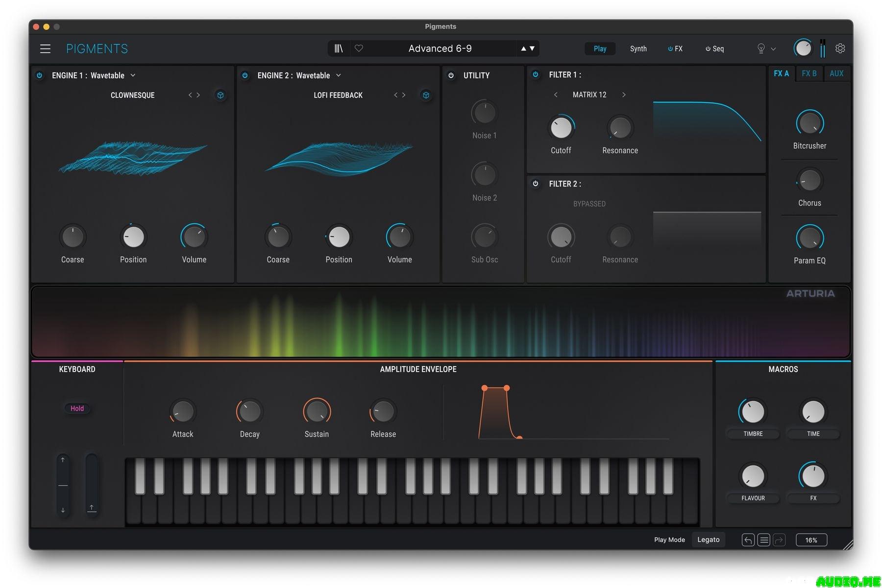The width and height of the screenshot is (882, 588).
Task: Switch to the FX view tab
Action: click(x=675, y=48)
